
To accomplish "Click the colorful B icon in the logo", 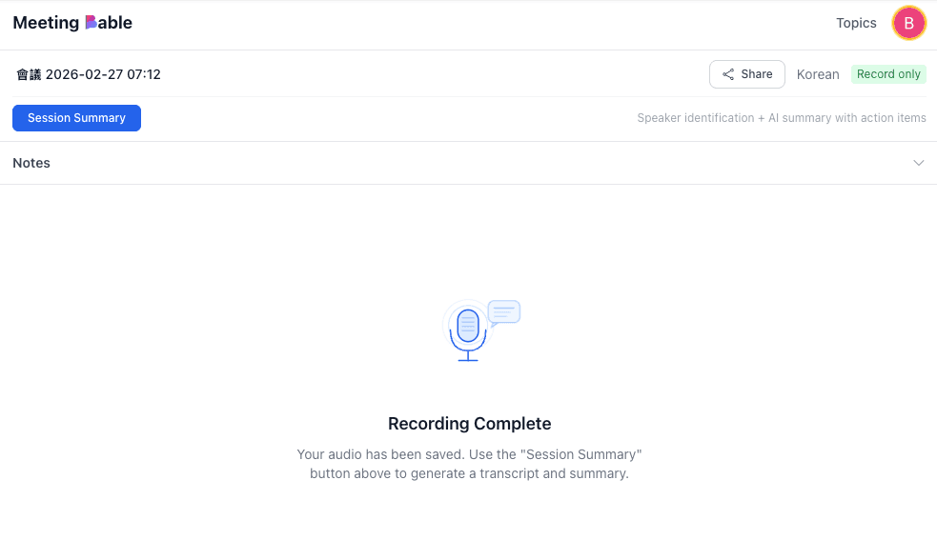I will (91, 23).
